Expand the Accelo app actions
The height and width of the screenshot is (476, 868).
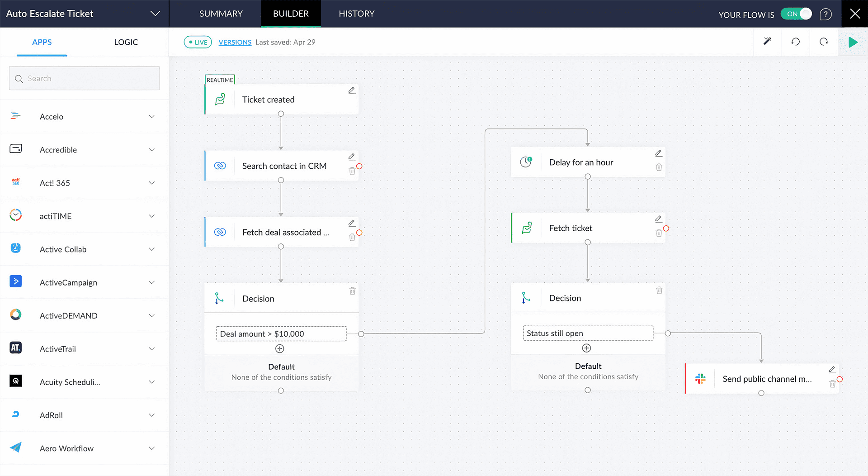pos(152,117)
